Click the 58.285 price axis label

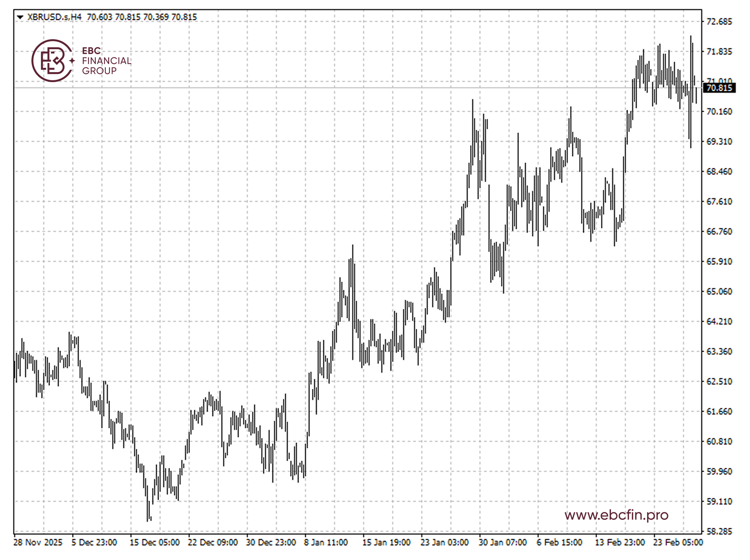point(719,532)
